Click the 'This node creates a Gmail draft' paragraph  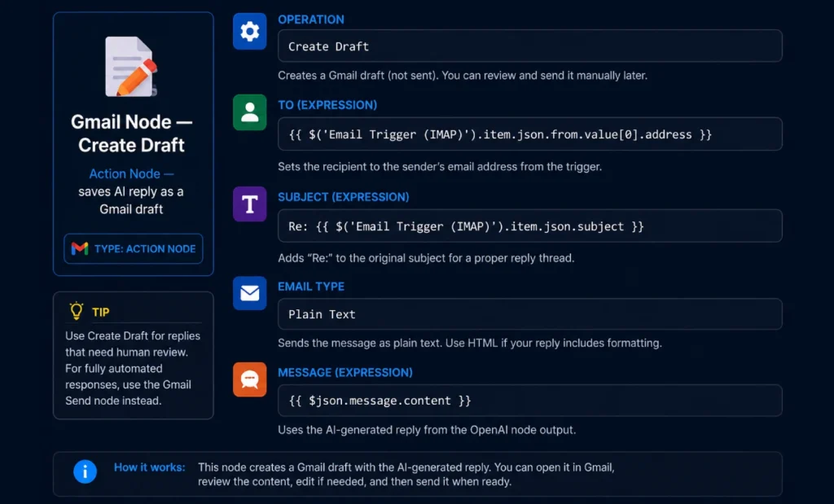point(406,474)
